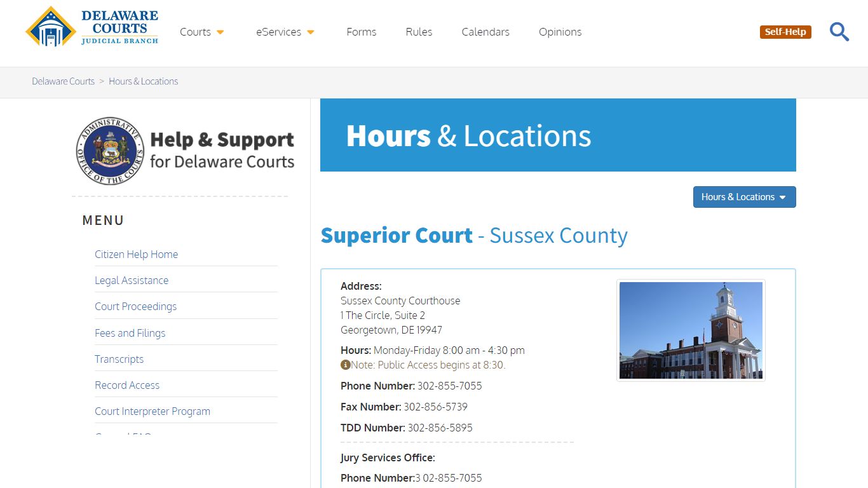Viewport: 868px width, 488px height.
Task: Click the Jury Services Office label
Action: pyautogui.click(x=388, y=457)
